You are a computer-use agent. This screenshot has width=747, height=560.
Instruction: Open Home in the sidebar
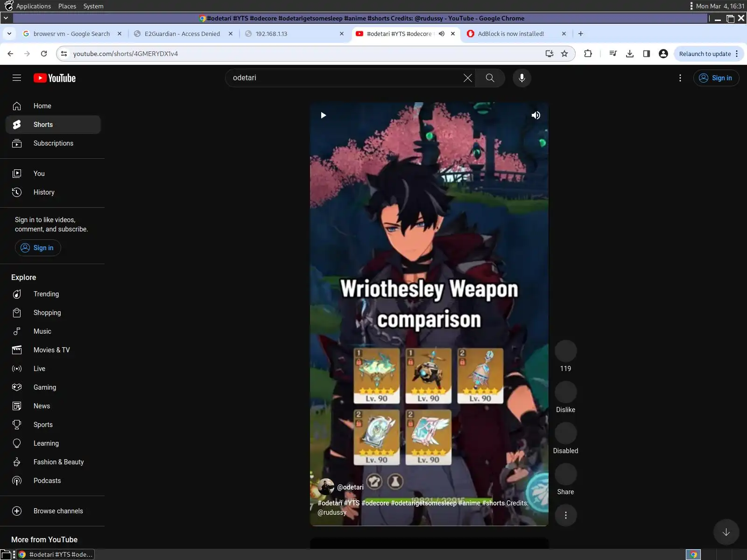point(53,106)
